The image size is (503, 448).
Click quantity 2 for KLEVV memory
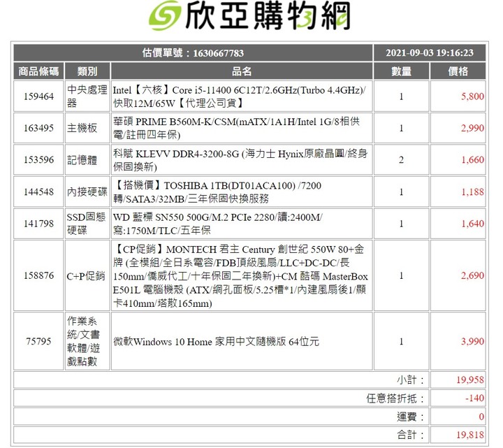[401, 160]
